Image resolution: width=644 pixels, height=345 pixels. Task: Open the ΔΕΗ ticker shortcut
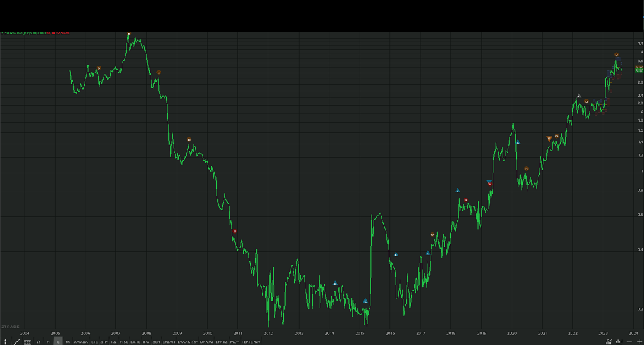pos(156,342)
